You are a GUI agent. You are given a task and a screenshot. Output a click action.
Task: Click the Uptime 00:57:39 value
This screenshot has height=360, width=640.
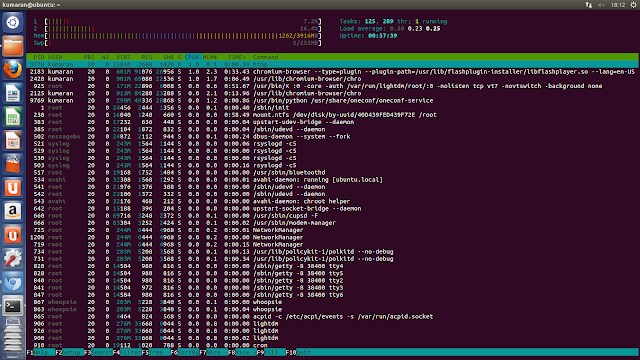[382, 36]
